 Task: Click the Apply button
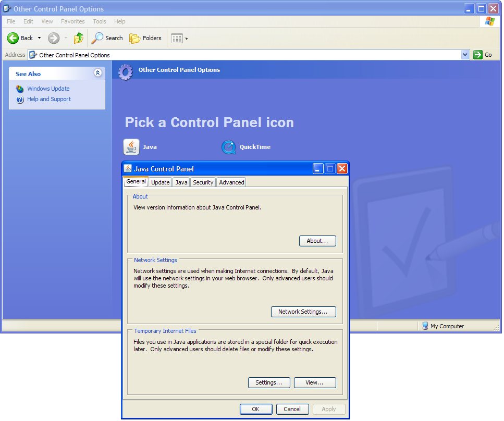(x=329, y=409)
